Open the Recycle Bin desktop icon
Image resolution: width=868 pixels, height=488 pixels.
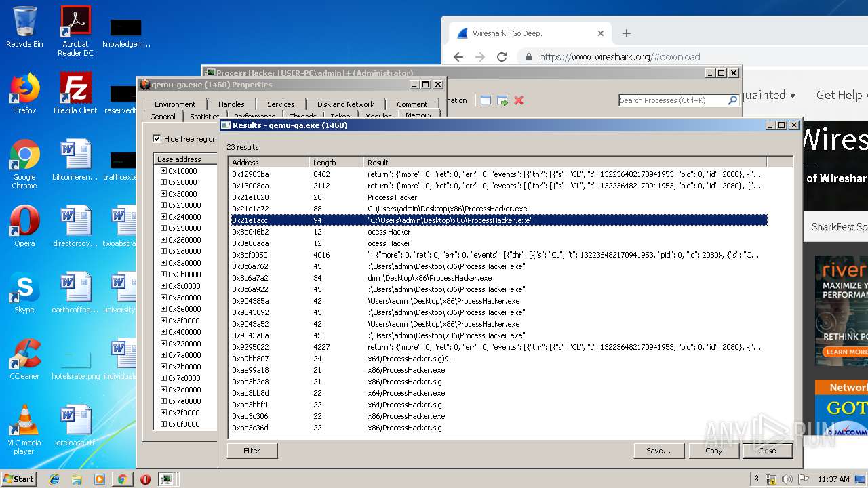[24, 27]
